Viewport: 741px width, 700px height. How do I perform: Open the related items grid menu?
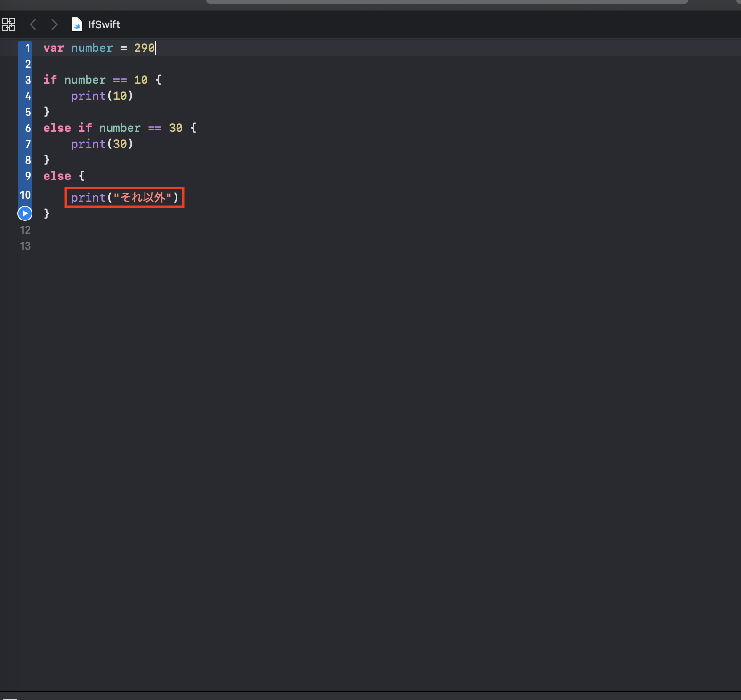[x=8, y=24]
